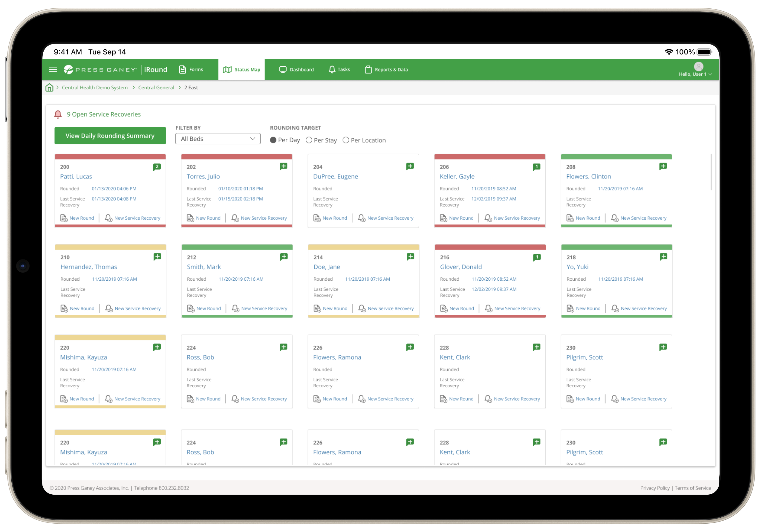
Task: Click user avatar icon
Action: [x=698, y=67]
